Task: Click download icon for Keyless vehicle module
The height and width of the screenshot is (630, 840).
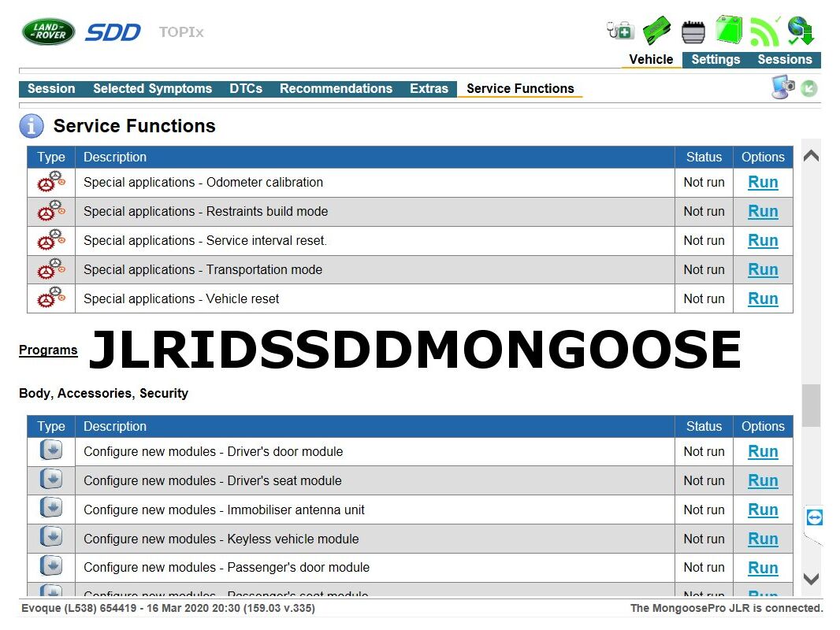Action: tap(51, 536)
